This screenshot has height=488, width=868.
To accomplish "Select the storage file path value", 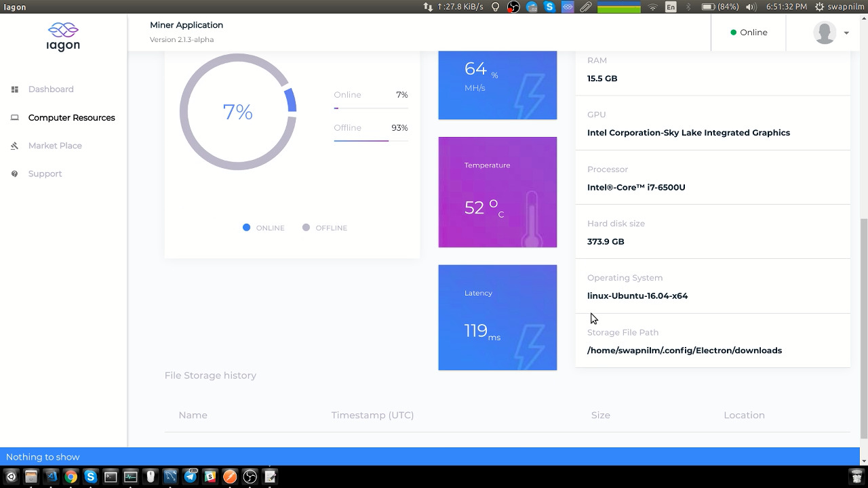I will point(684,350).
